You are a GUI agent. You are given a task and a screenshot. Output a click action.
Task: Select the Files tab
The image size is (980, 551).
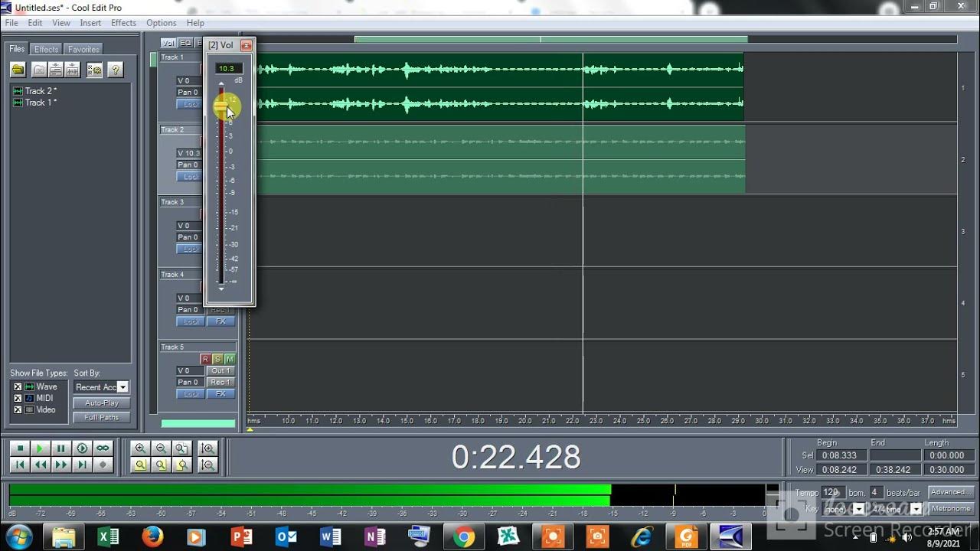click(17, 49)
